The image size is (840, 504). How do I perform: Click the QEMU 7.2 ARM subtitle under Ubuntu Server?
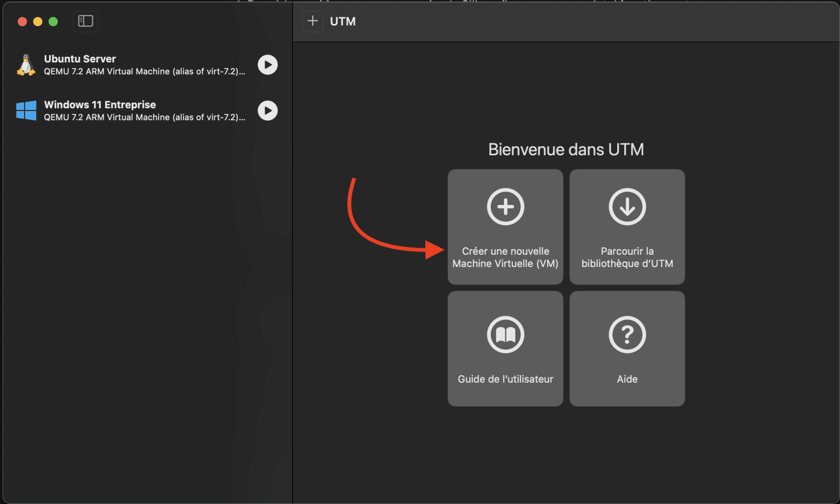144,71
